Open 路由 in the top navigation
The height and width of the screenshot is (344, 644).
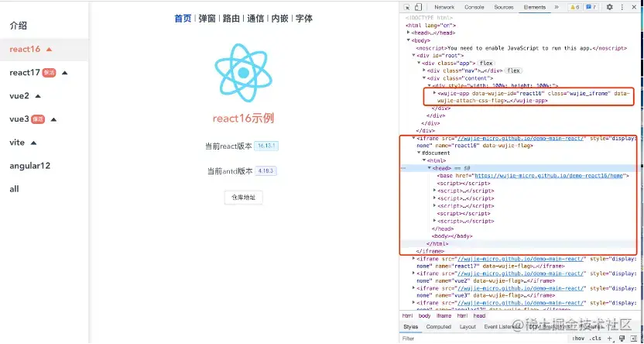point(231,19)
